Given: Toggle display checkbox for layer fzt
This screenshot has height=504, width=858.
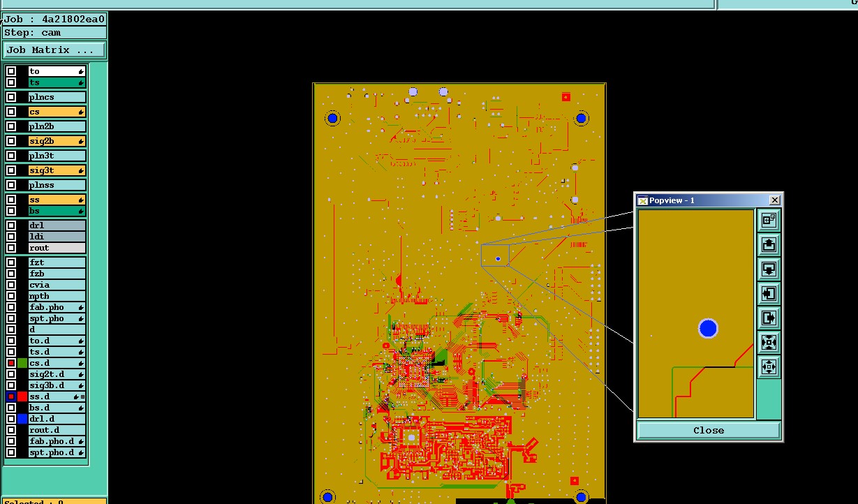Looking at the screenshot, I should coord(11,262).
